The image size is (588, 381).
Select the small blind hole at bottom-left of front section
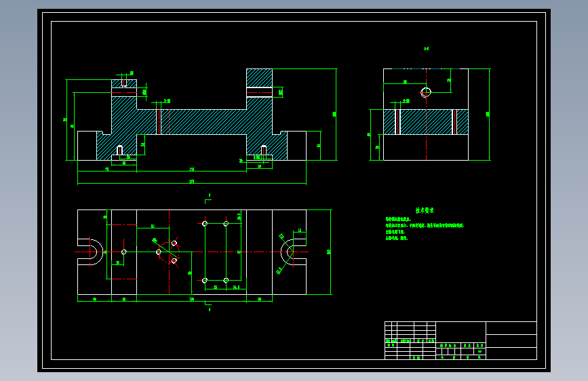tap(119, 150)
